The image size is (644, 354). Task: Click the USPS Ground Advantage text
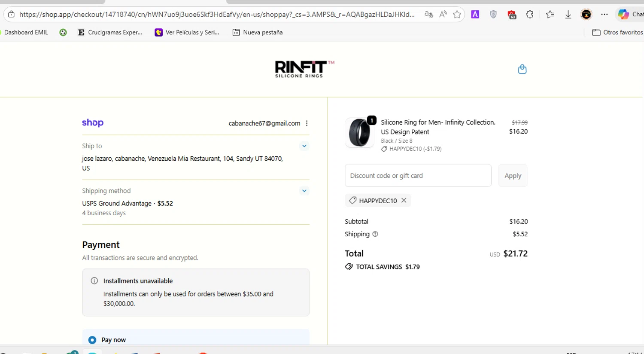click(117, 203)
